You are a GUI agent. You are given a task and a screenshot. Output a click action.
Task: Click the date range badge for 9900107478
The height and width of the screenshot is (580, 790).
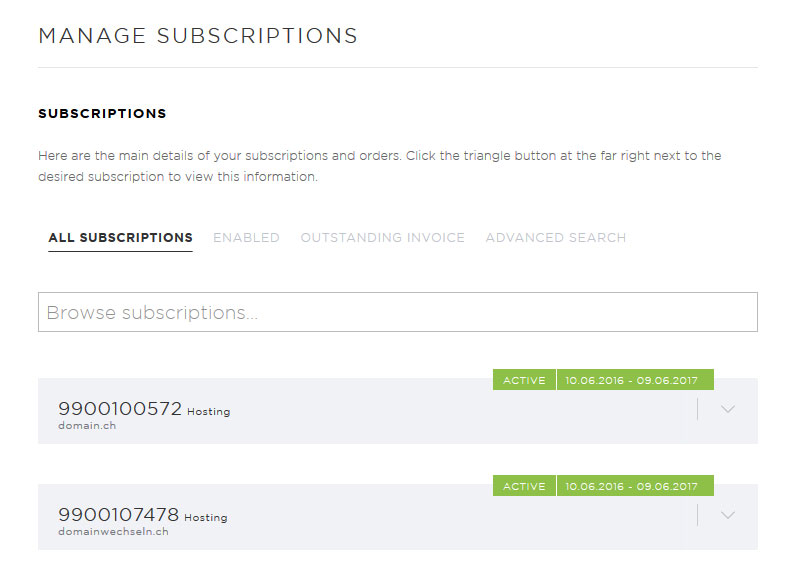pos(635,486)
